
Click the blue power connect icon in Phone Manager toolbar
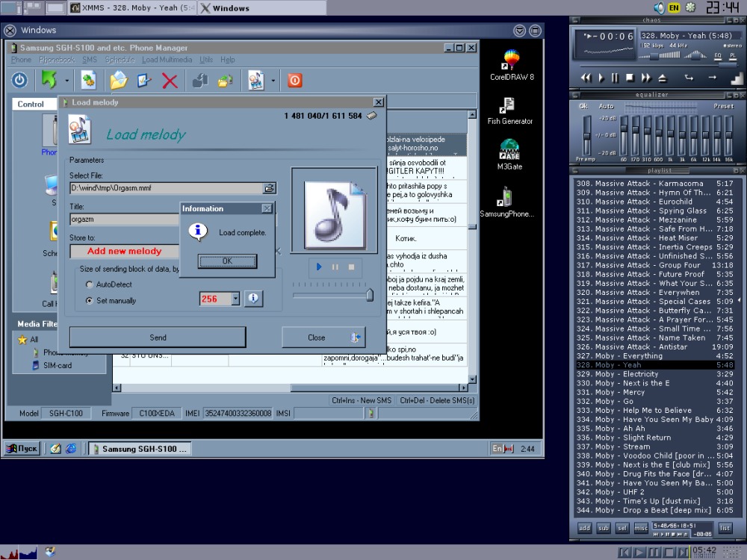(x=19, y=80)
